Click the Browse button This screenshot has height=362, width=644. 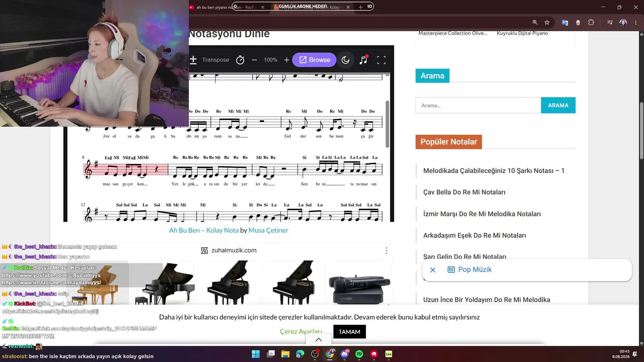(314, 60)
